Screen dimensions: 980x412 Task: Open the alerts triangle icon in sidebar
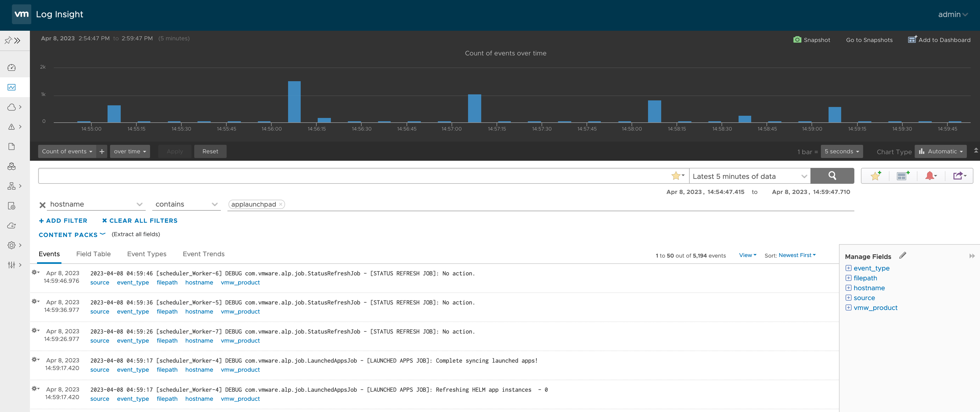click(12, 127)
